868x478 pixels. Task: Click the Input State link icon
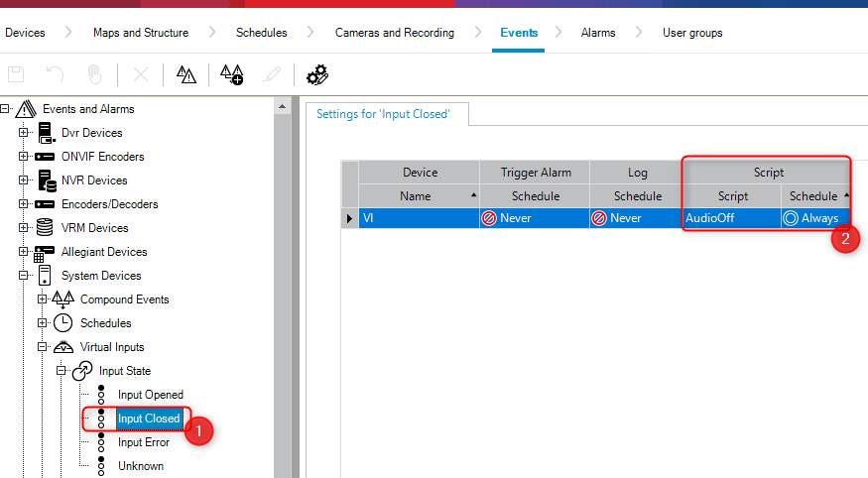(82, 371)
